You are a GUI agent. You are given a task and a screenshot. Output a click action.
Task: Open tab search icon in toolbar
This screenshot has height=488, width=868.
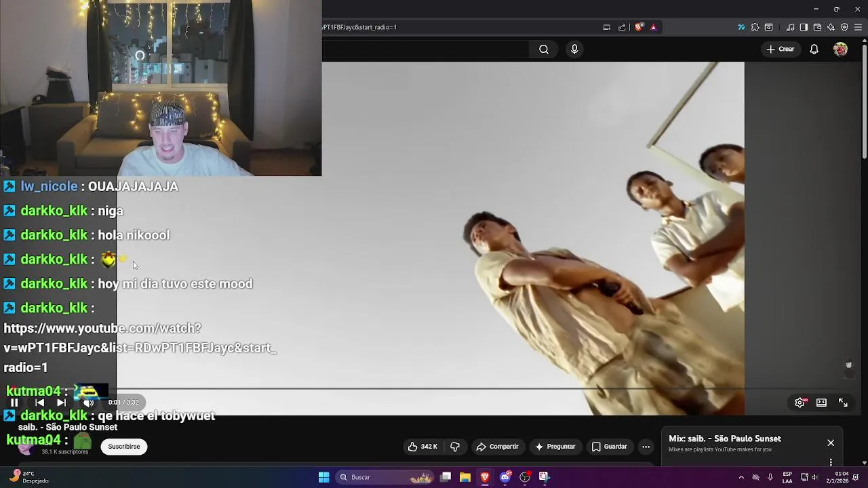pos(768,27)
